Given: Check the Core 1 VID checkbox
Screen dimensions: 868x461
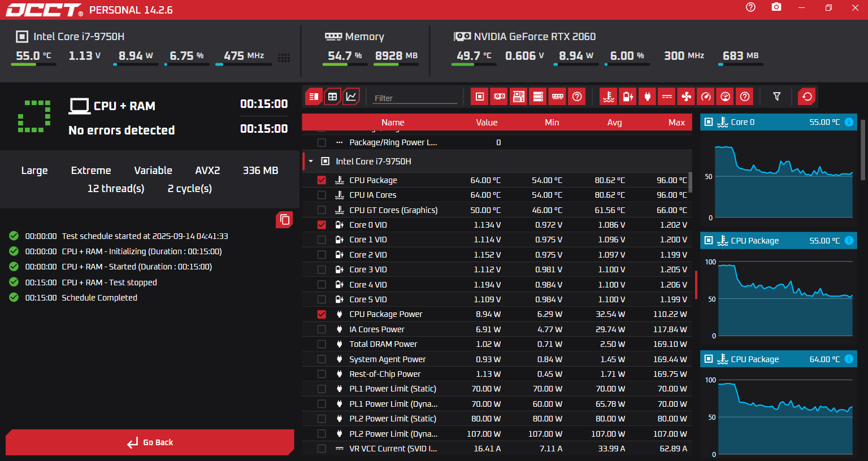Looking at the screenshot, I should pyautogui.click(x=322, y=240).
